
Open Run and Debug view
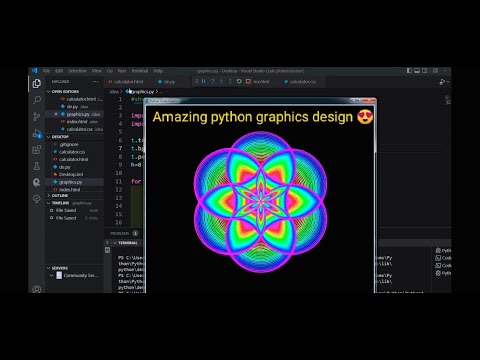coord(37,133)
